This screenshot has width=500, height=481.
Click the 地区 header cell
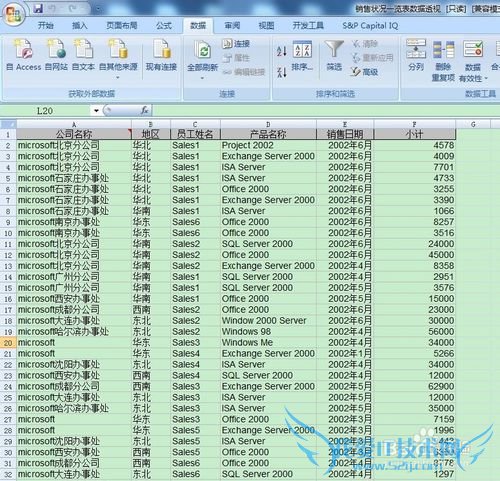coord(151,134)
